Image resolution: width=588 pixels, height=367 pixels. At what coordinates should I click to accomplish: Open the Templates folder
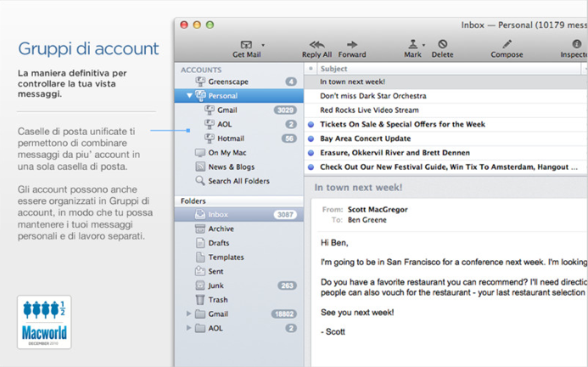coord(239,257)
